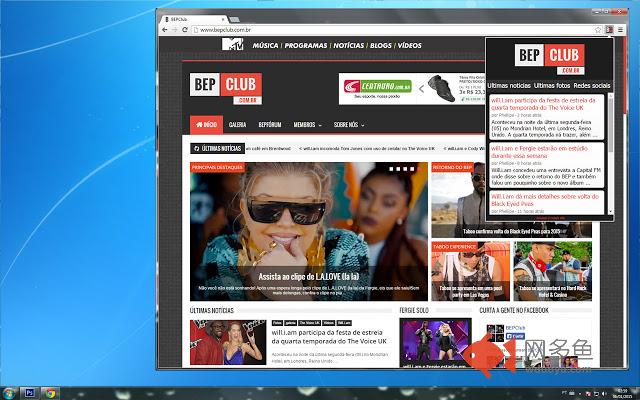Open popup news about The Voice UK festa

point(543,104)
